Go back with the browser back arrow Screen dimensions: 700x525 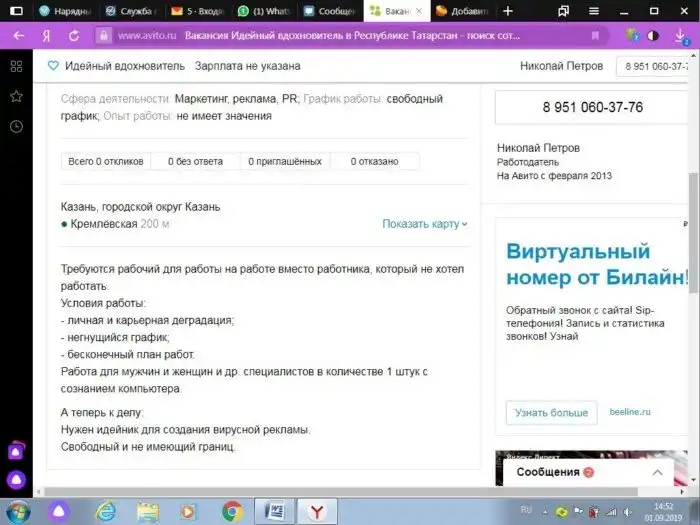17,35
